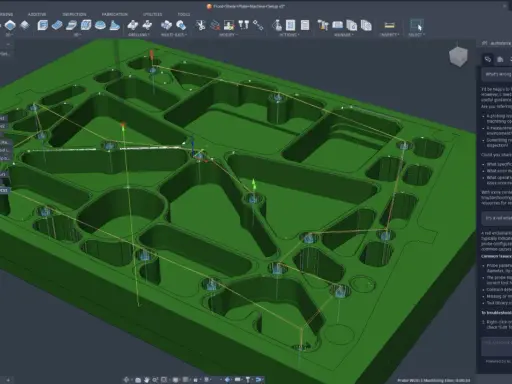The height and width of the screenshot is (384, 512).
Task: Choose the fourth 3D strategy icon
Action: pyautogui.click(x=86, y=25)
